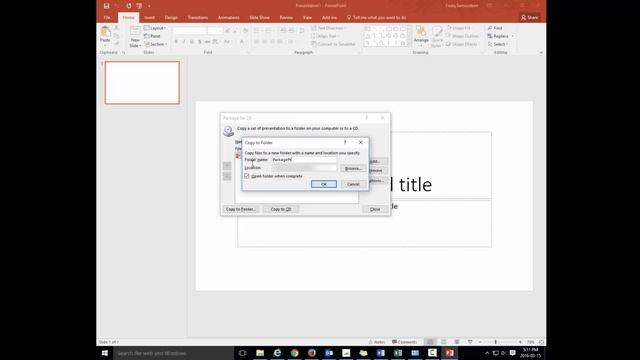
Task: Open the font name combo box
Action: click(189, 31)
